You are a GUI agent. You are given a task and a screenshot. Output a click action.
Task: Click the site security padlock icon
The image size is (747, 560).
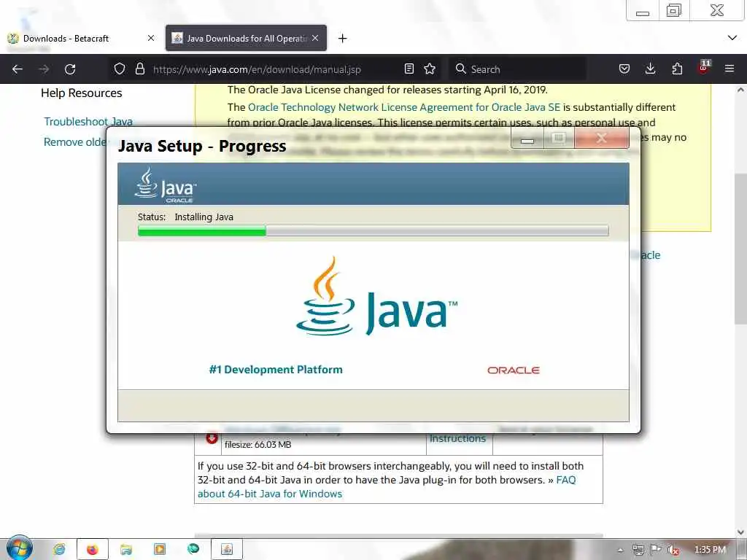click(139, 69)
